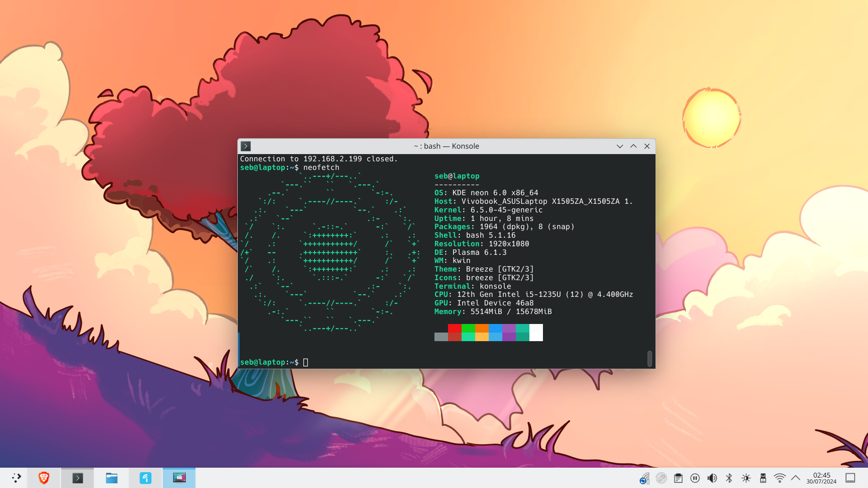Open the KDE application launcher
The width and height of the screenshot is (868, 488).
tap(16, 478)
